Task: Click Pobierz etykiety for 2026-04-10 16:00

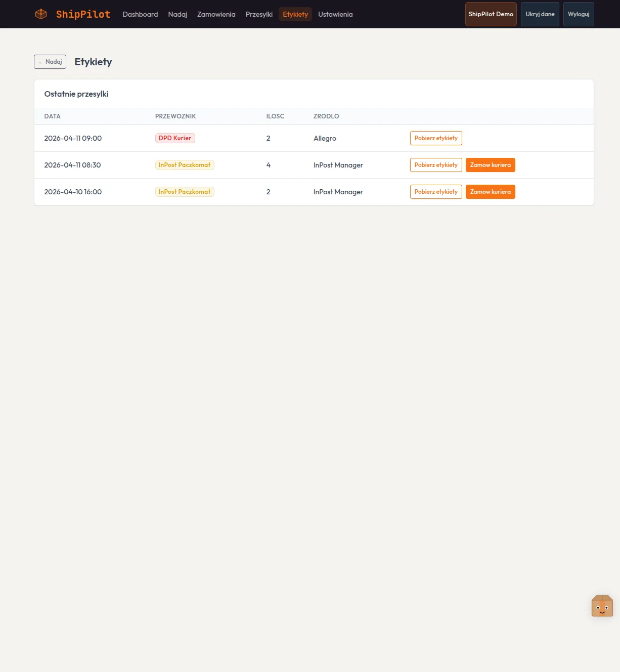Action: click(436, 192)
